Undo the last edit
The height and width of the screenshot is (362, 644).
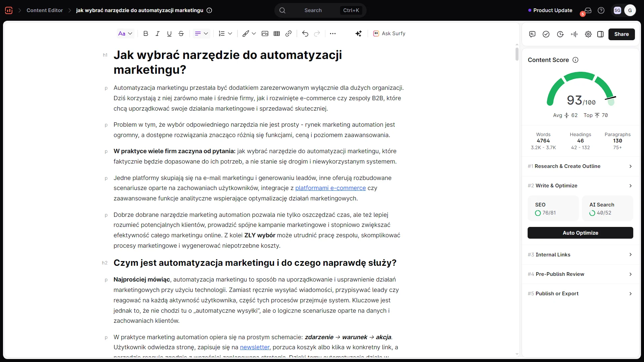point(305,34)
